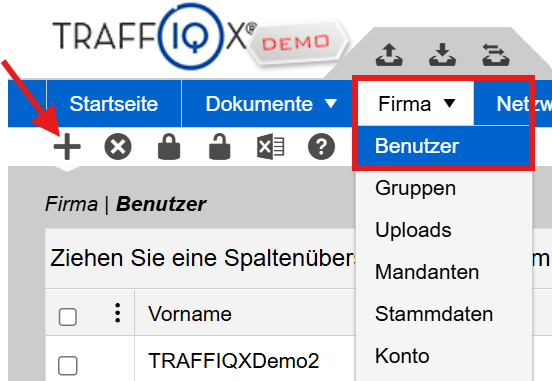Select Mandanten in Firma menu
This screenshot has width=552, height=381.
(444, 272)
